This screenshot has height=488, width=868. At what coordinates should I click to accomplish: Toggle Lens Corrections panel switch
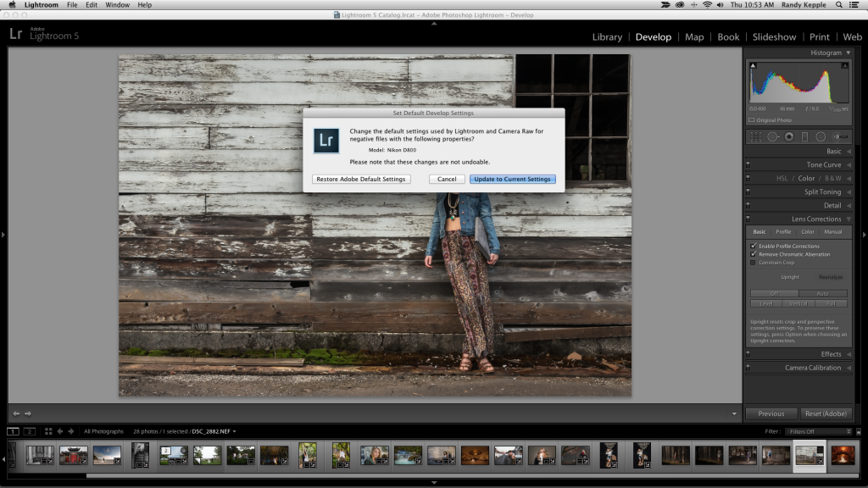(748, 219)
